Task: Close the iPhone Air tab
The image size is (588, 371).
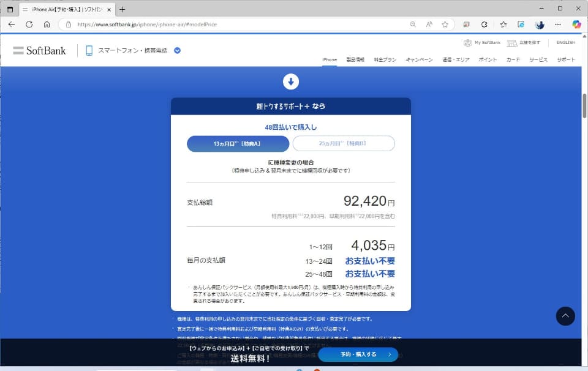Action: click(109, 10)
